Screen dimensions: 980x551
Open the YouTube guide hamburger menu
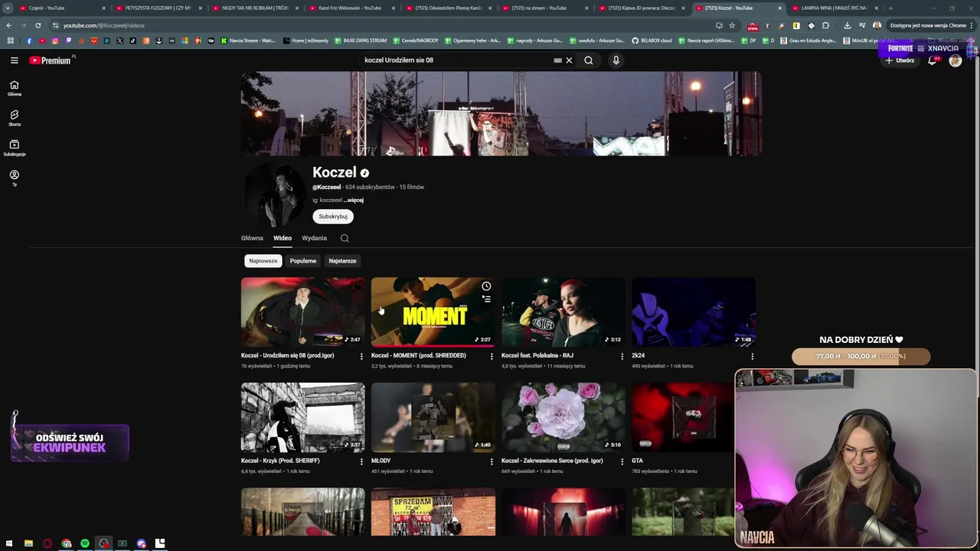tap(14, 60)
